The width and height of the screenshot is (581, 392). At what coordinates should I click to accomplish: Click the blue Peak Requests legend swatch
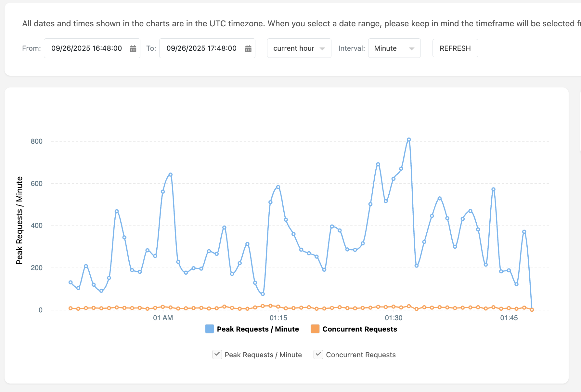click(x=210, y=329)
